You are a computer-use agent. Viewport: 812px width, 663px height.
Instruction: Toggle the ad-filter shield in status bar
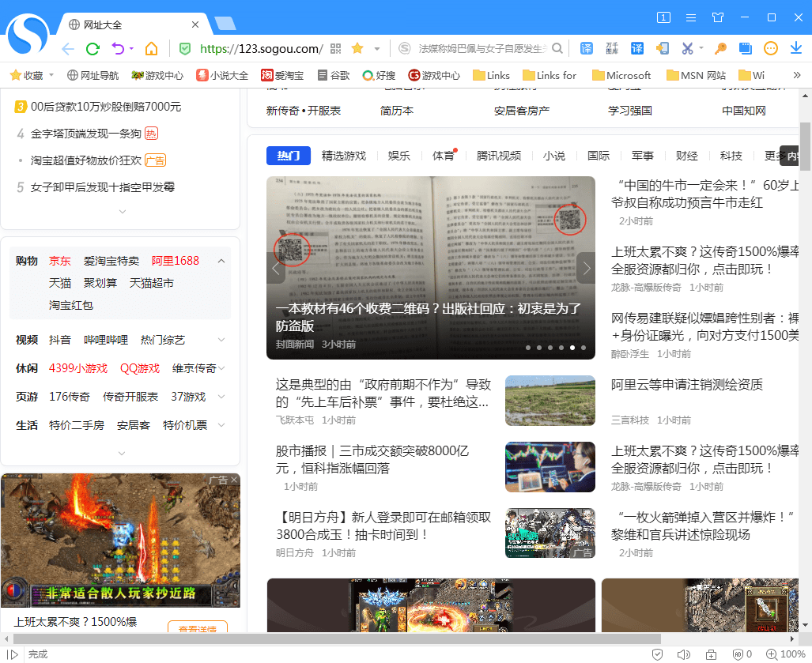click(x=738, y=654)
